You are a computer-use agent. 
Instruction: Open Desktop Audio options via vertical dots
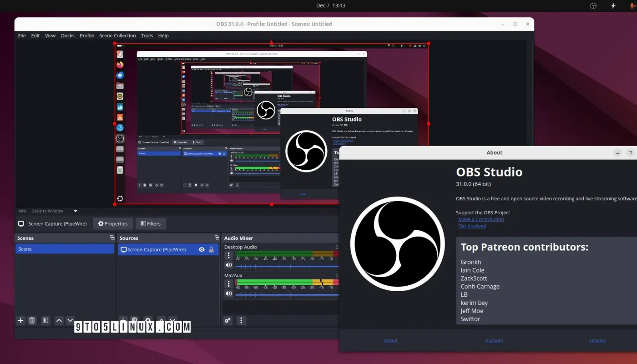228,255
